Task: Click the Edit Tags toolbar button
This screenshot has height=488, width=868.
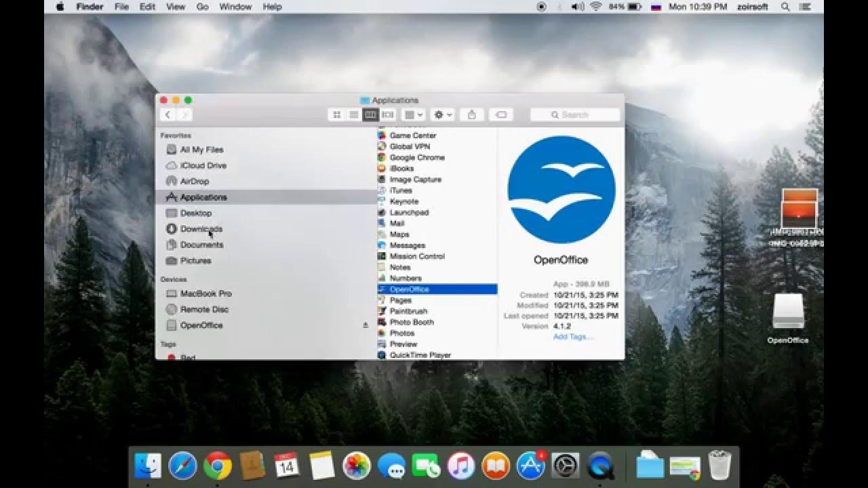Action: click(x=501, y=115)
